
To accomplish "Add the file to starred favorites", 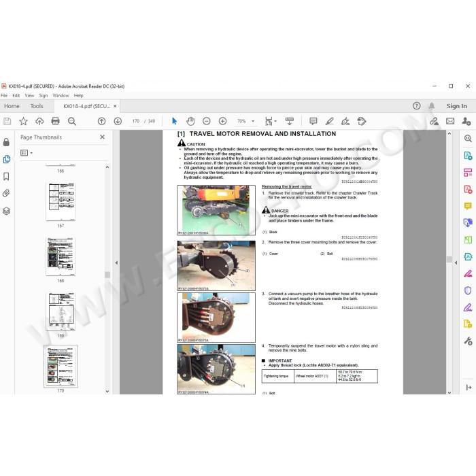I will (x=23, y=122).
